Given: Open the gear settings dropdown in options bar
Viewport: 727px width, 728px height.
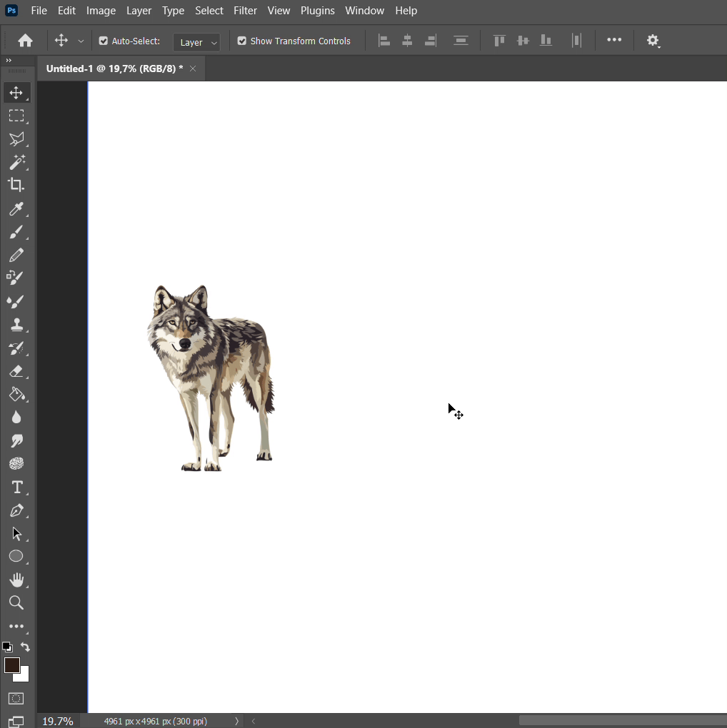Looking at the screenshot, I should tap(653, 41).
